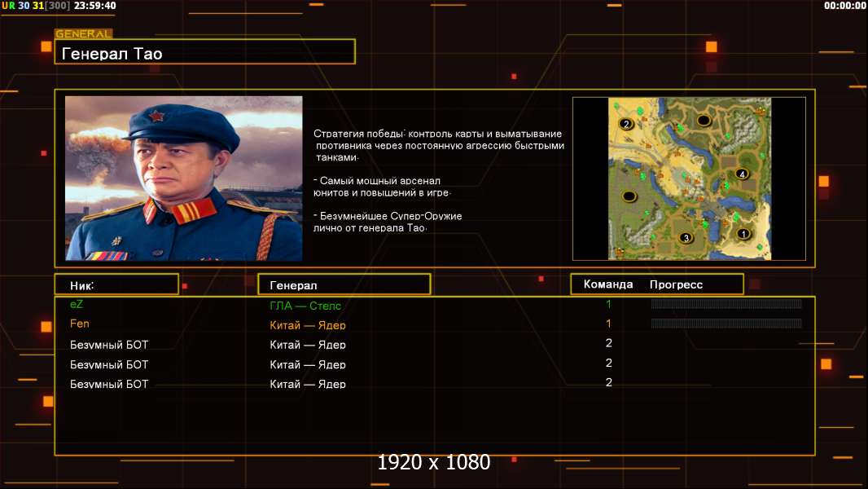
Task: Click team number 1 in eZ's row
Action: (x=608, y=303)
